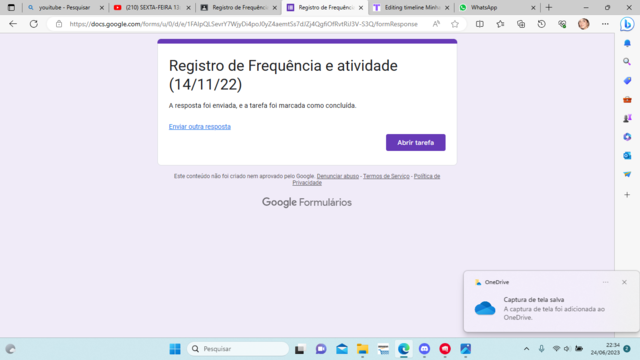Add this page to favorites star

(455, 24)
